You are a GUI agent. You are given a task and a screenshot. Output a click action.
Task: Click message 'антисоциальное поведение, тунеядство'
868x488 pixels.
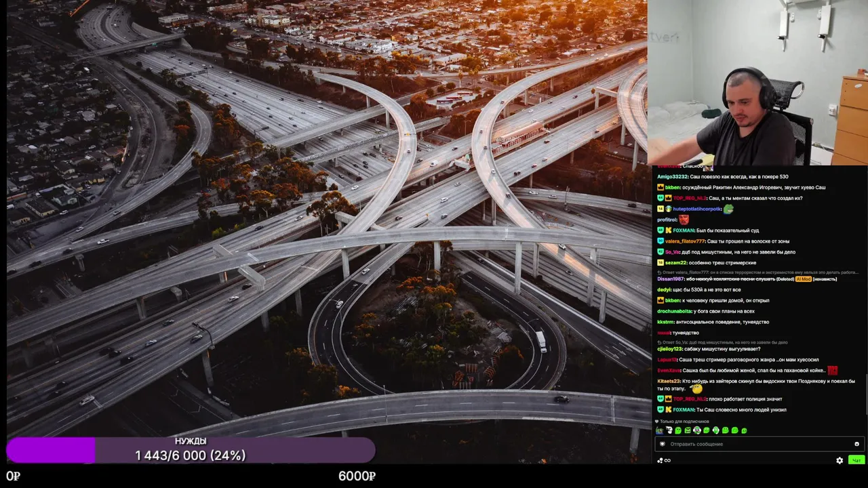click(x=722, y=322)
